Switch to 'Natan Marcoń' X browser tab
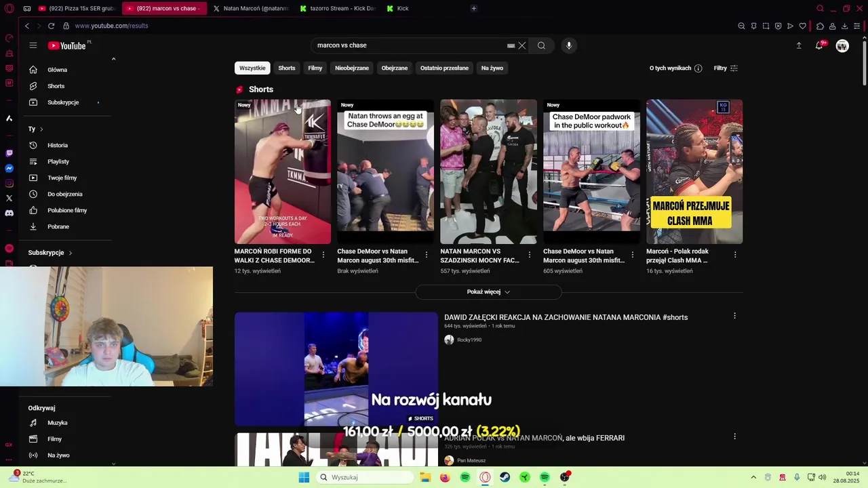This screenshot has height=488, width=868. pyautogui.click(x=251, y=8)
